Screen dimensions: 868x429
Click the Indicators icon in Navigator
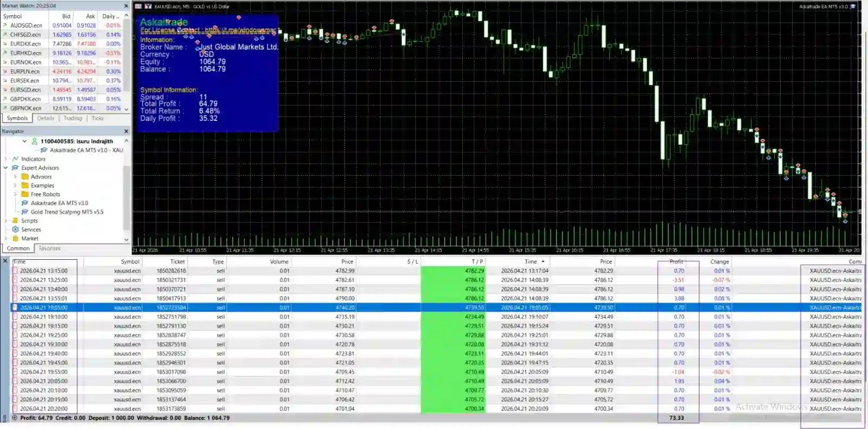point(15,159)
